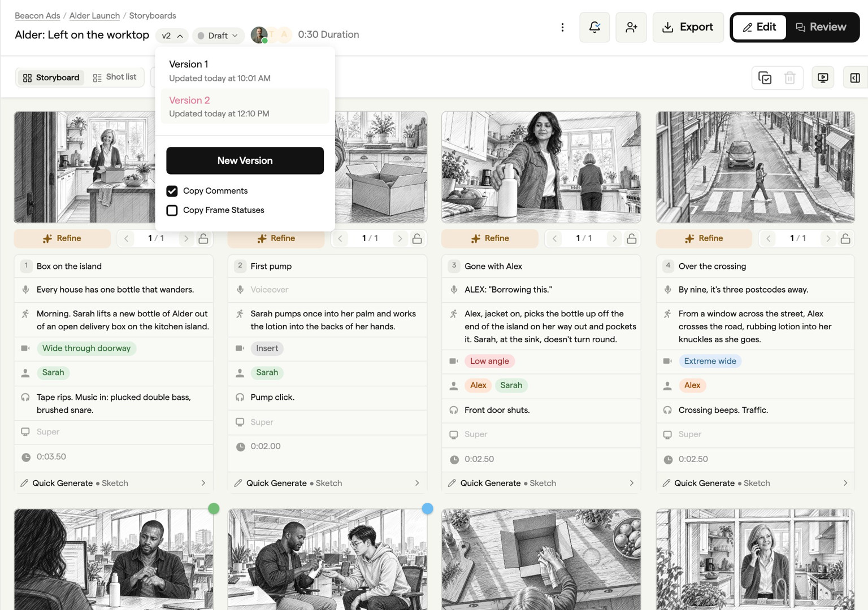Toggle the side panel layout icon
Image resolution: width=868 pixels, height=610 pixels.
click(x=855, y=78)
